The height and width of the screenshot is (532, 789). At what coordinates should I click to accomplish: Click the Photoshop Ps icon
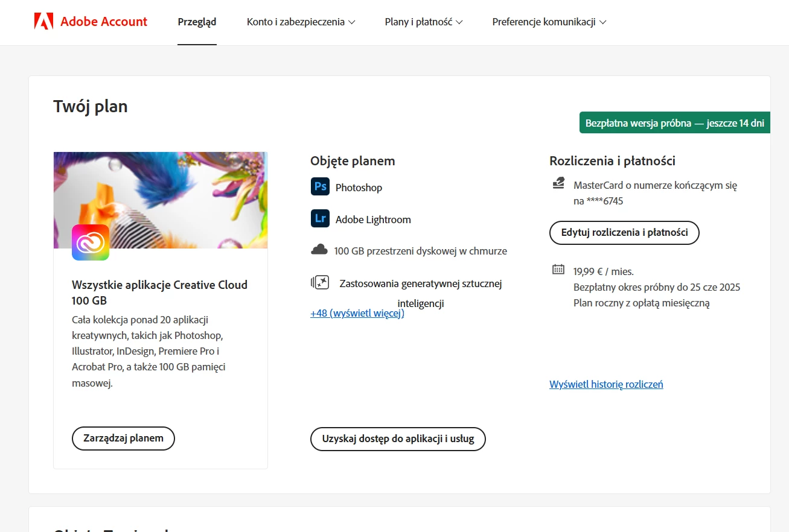tap(320, 187)
